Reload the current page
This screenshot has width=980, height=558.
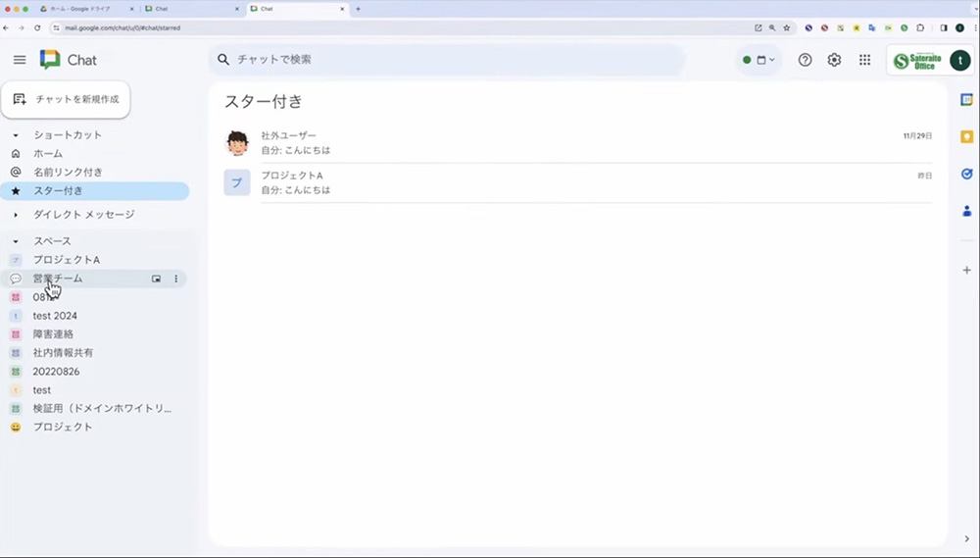[x=37, y=28]
